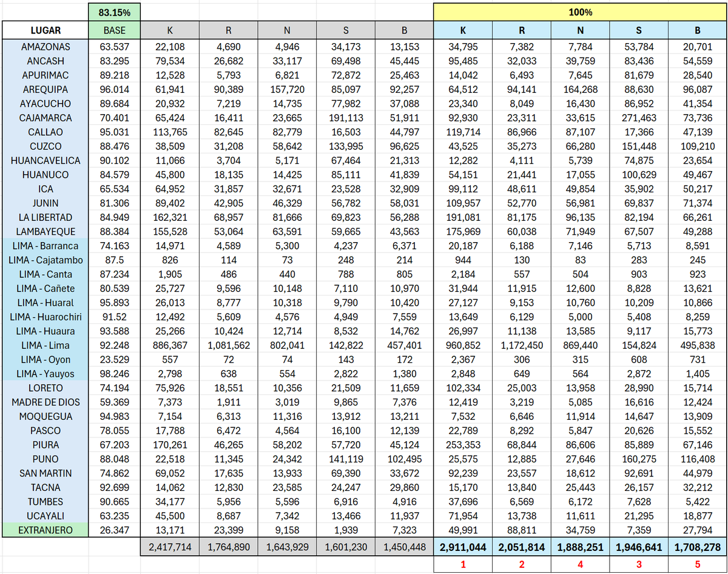Click the AREQUIPA row label
Image resolution: width=728 pixels, height=574 pixels.
coord(45,89)
